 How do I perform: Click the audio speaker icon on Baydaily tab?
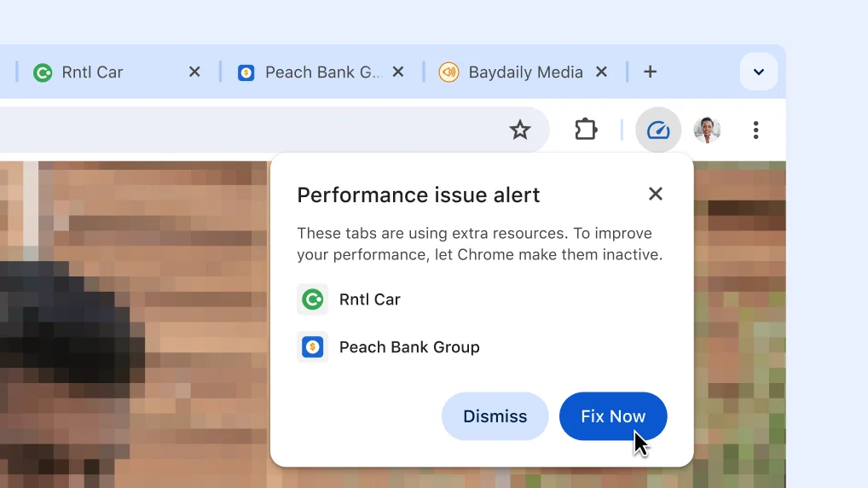tap(448, 73)
